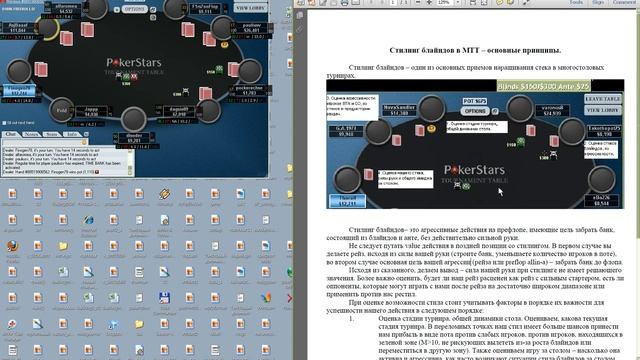Click the chat log vertical scrollbar
Image resolution: width=640 pixels, height=360 pixels.
(131, 161)
